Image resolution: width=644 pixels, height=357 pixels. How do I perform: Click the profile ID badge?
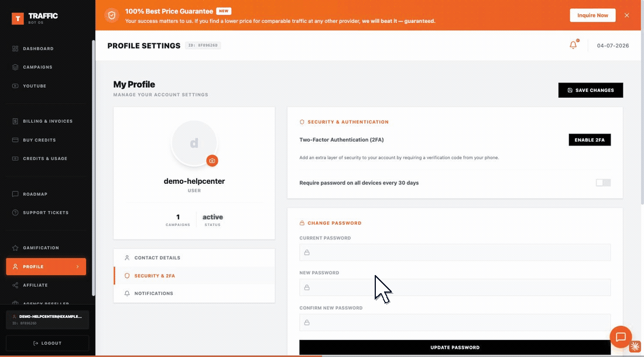[x=203, y=46]
